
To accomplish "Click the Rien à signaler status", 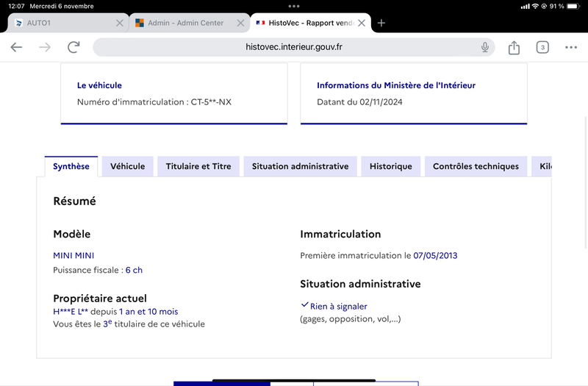I will point(338,307).
